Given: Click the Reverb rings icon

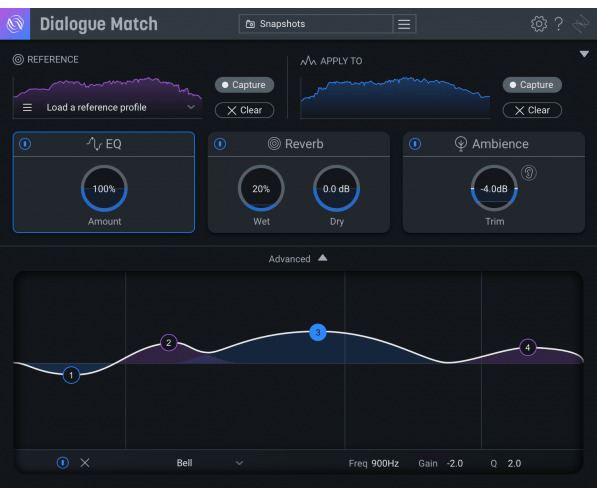Looking at the screenshot, I should (274, 144).
